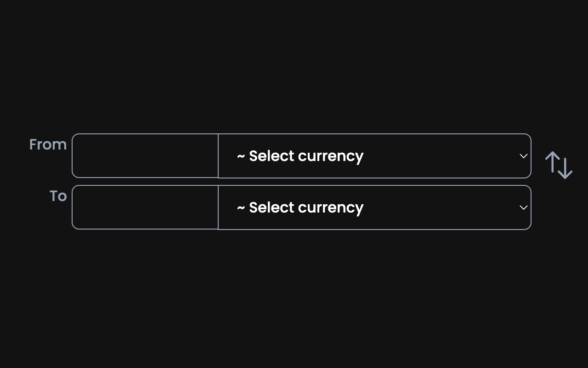Screen dimensions: 588x368
Task: Click the '~ Select currency' text in To row
Action: point(300,207)
